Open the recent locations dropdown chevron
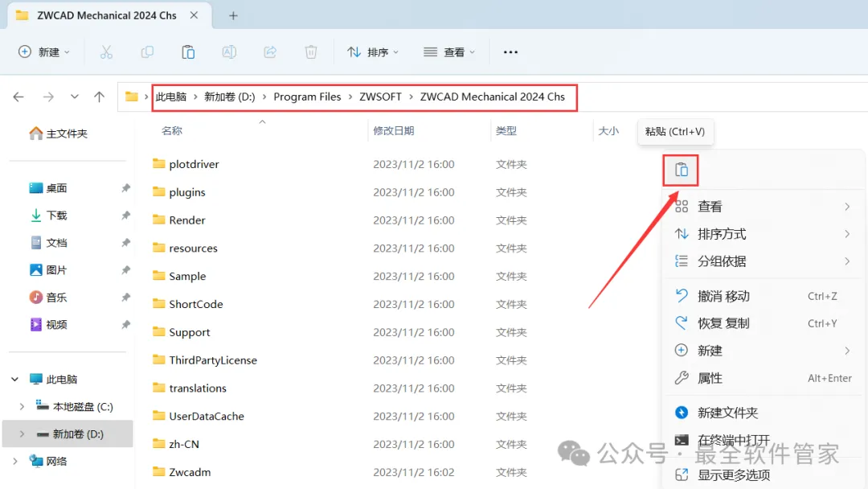Image resolution: width=868 pixels, height=489 pixels. [74, 97]
